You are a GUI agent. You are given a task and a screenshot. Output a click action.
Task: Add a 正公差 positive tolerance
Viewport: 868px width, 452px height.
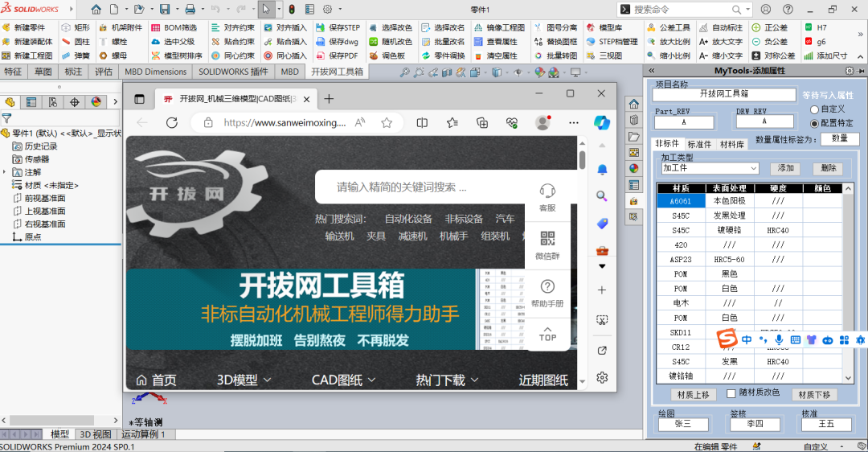(x=770, y=27)
